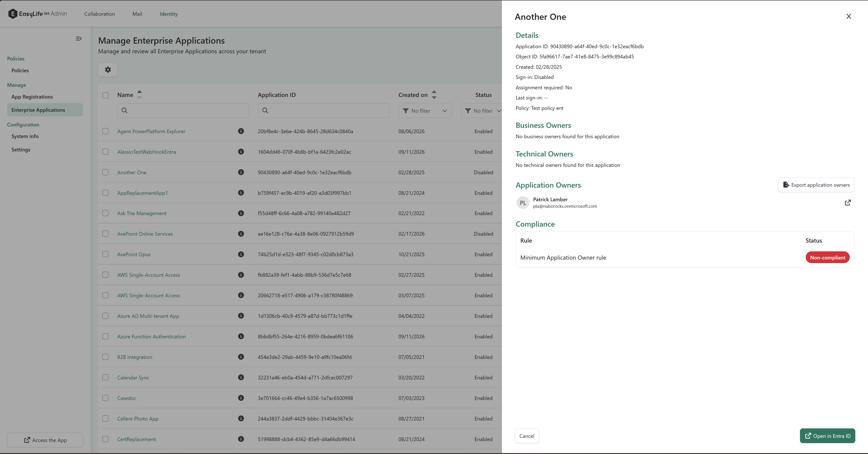Click info icon for AvePoint Opus

tap(241, 255)
